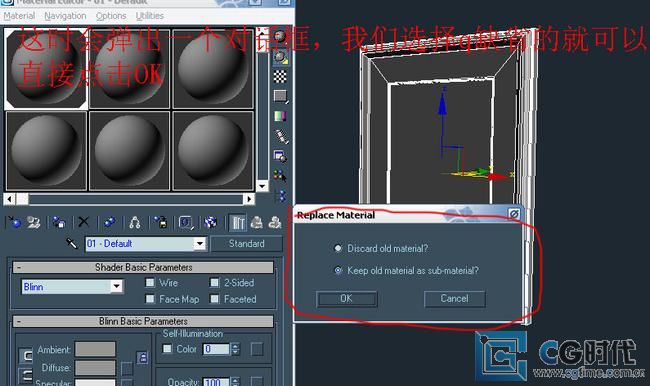Enable Self-Illumination Color checkbox
The height and width of the screenshot is (386, 650).
tap(167, 349)
